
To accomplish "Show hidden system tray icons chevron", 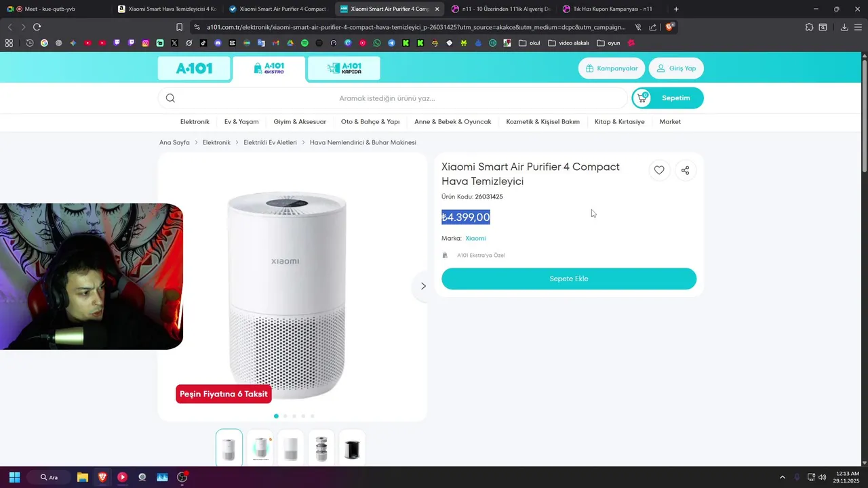I will click(782, 477).
